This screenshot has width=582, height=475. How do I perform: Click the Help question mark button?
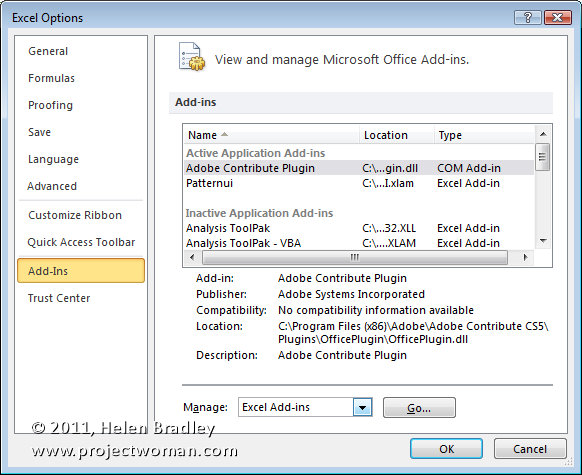click(527, 17)
